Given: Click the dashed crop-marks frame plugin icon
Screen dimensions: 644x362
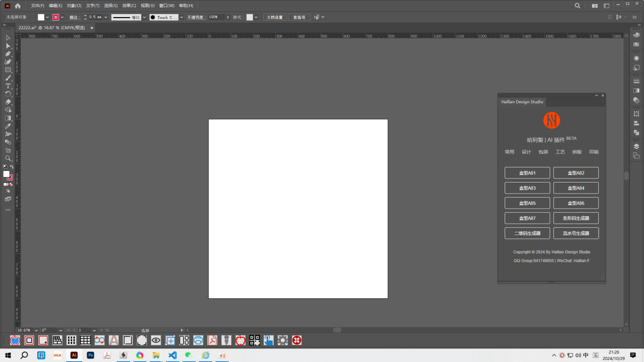Looking at the screenshot, I should pos(142,340).
